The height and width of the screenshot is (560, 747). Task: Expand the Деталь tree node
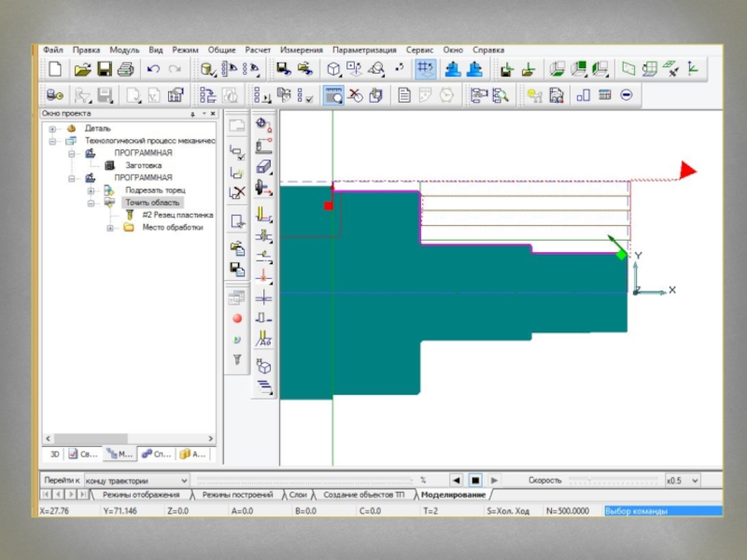coord(52,129)
